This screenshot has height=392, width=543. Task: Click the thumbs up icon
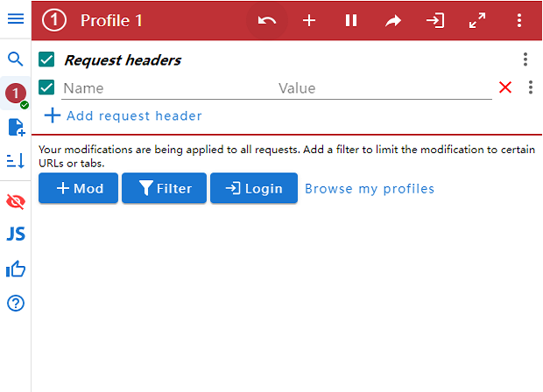tap(15, 269)
